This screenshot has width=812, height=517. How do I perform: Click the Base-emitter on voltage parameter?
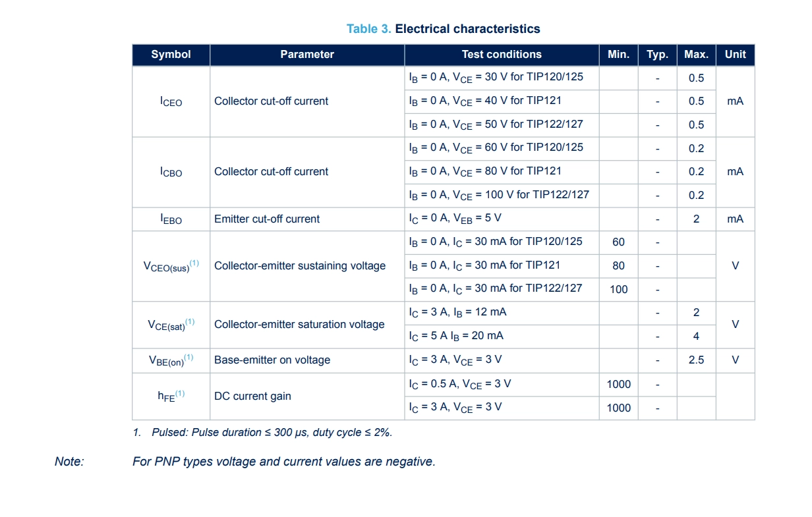[272, 360]
